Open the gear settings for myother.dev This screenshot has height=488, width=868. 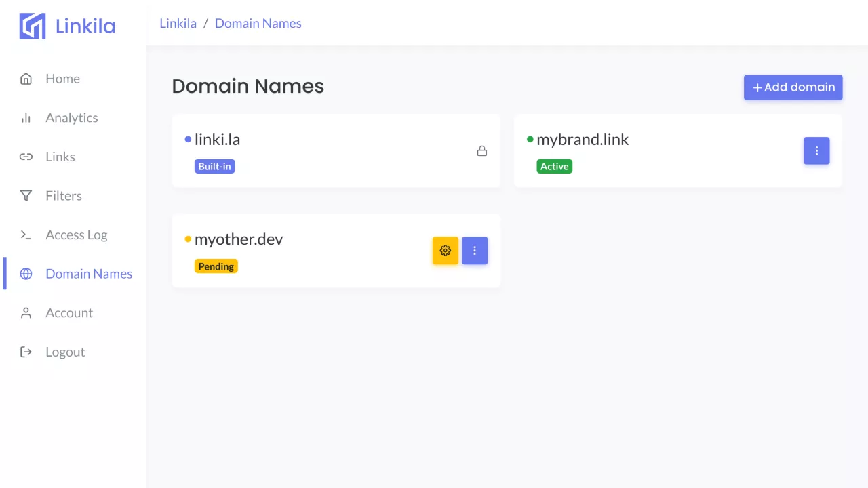coord(446,251)
